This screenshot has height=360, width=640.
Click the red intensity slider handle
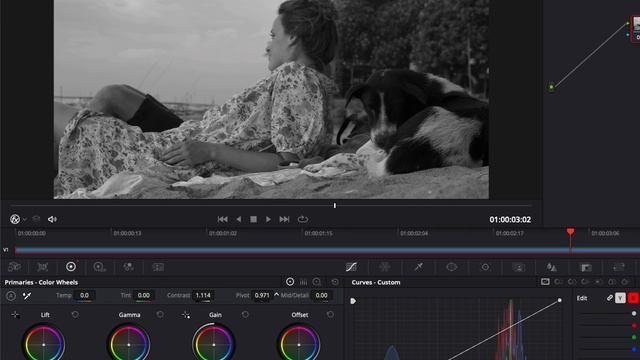(x=634, y=325)
